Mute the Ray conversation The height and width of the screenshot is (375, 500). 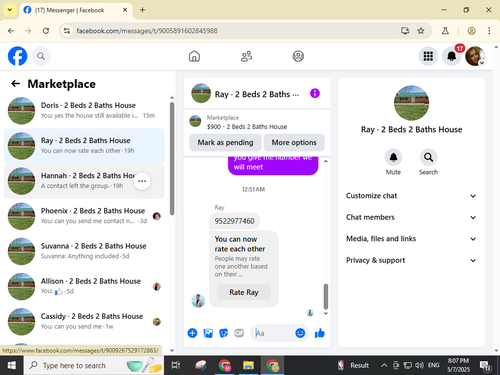coord(393,157)
